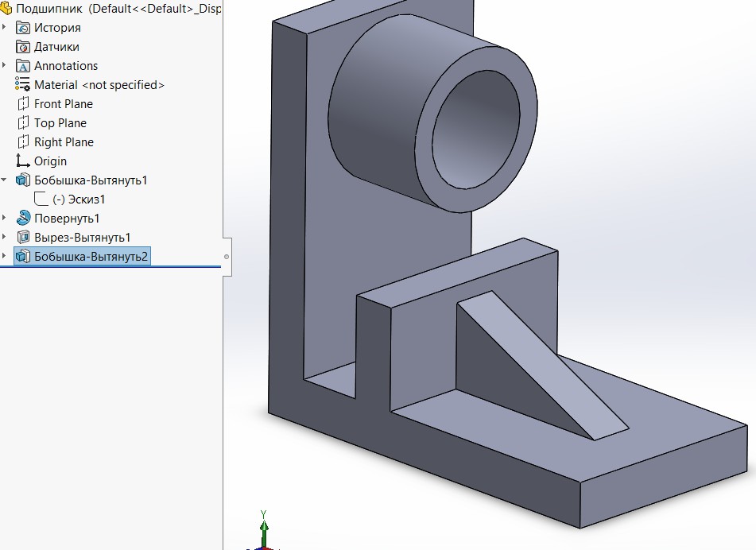756x550 pixels.
Task: Expand the Бобышка-Вытянуть2 feature
Action: point(4,256)
